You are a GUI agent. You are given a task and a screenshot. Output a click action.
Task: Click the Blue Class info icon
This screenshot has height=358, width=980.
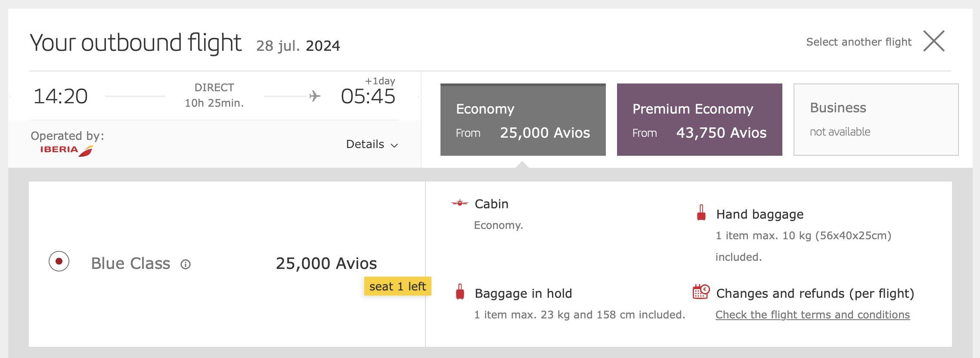coord(186,264)
